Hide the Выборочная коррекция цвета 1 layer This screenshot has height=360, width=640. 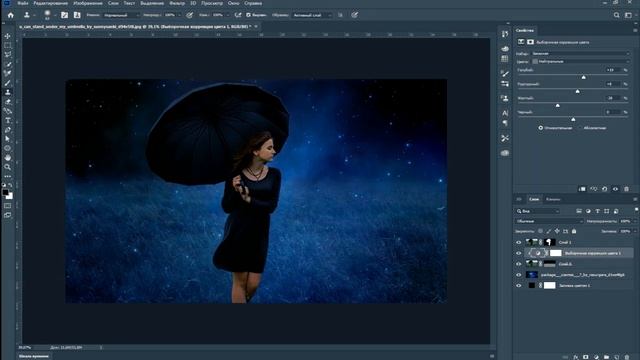pos(518,253)
